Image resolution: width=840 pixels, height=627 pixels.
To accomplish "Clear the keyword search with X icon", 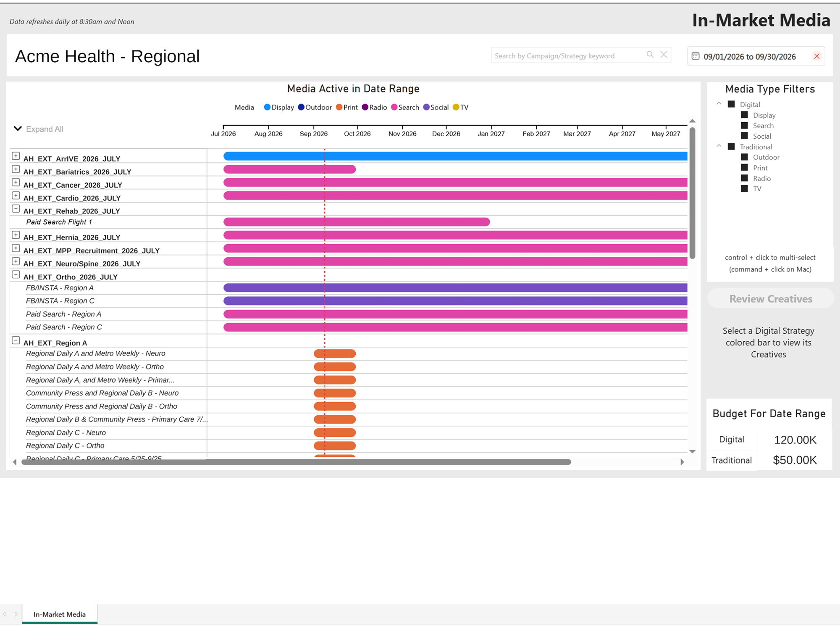I will point(664,55).
